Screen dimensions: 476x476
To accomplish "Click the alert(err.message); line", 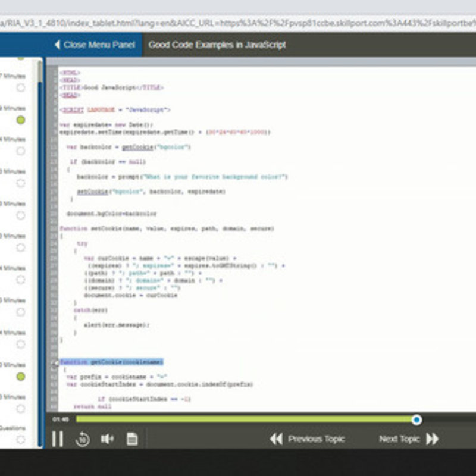I will [x=117, y=325].
